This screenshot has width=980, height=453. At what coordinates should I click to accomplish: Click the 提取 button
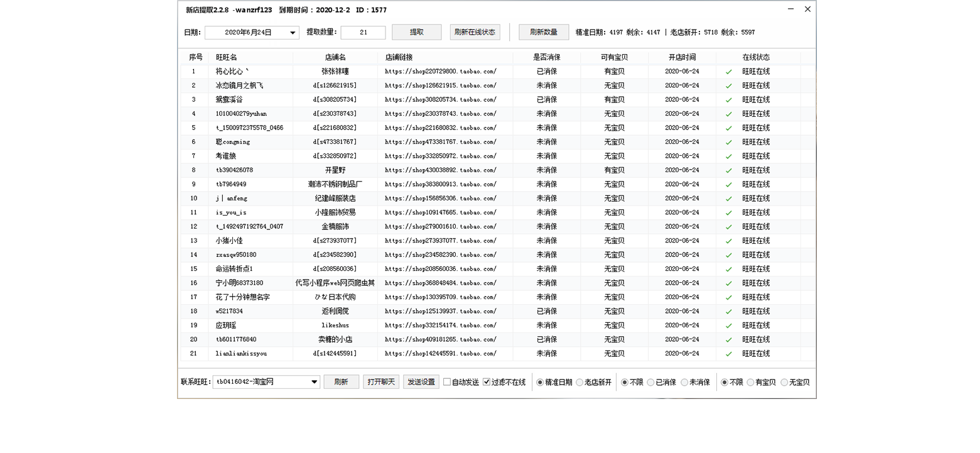click(x=416, y=33)
